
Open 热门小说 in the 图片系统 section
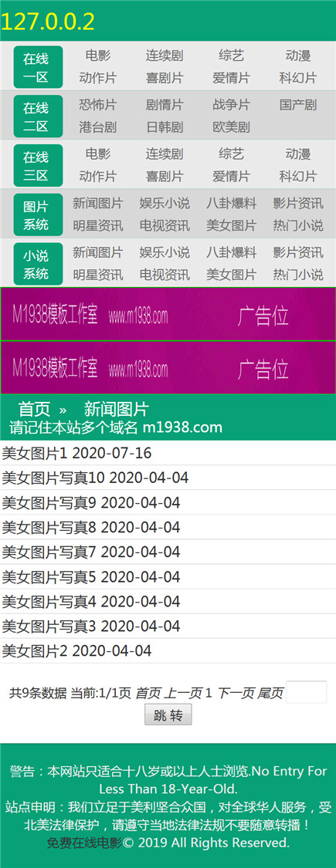point(297,226)
